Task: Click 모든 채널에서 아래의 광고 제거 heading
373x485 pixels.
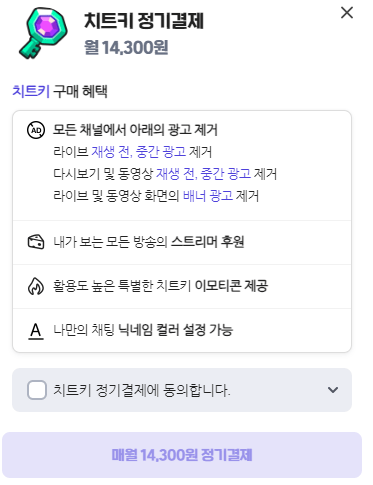Action: [135, 130]
